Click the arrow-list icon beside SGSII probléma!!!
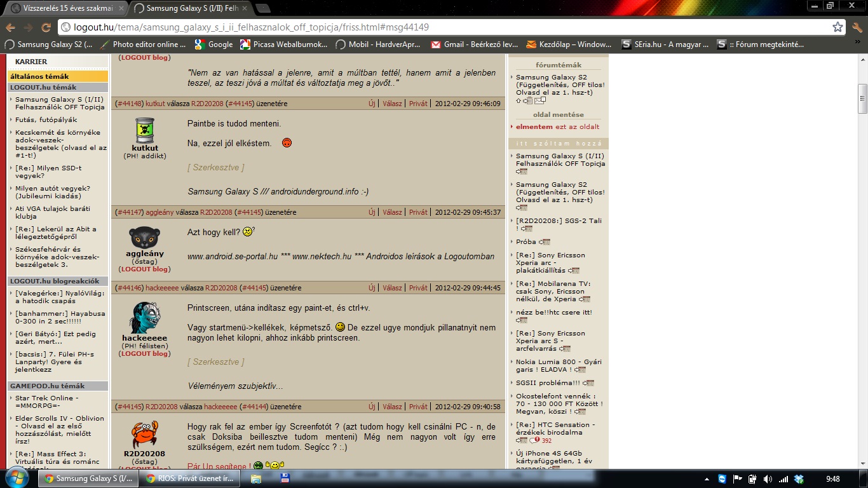 point(588,383)
